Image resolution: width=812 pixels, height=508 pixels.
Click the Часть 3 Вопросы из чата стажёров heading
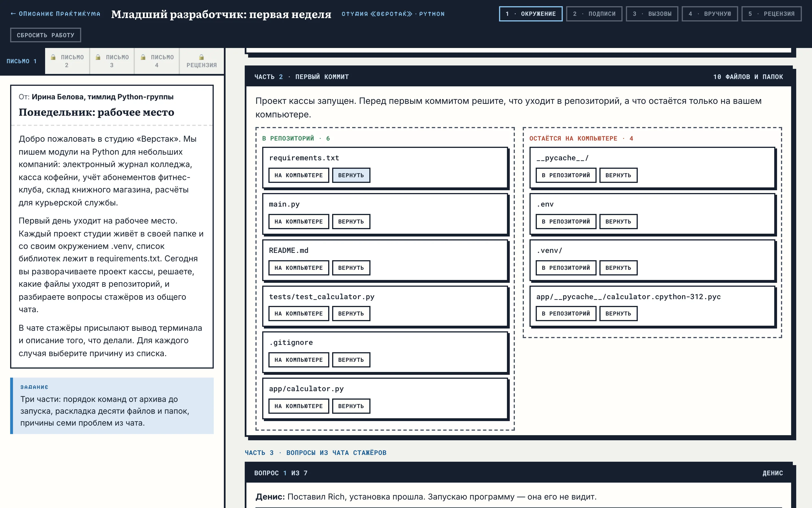click(x=315, y=453)
